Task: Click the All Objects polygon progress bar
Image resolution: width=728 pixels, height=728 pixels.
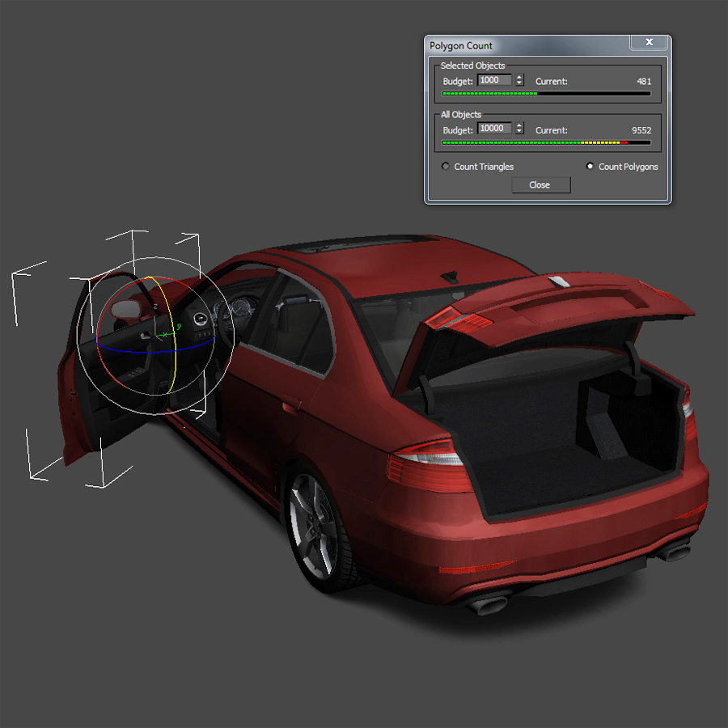Action: (547, 143)
